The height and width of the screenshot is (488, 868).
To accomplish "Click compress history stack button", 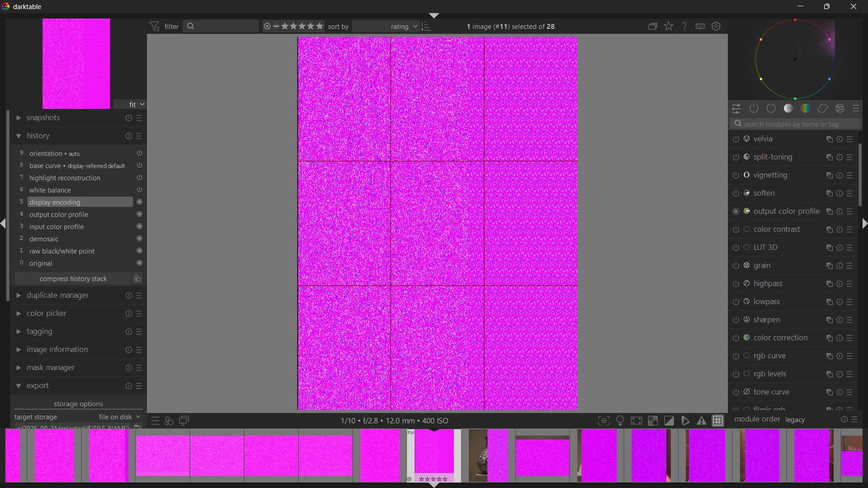I will tap(73, 279).
